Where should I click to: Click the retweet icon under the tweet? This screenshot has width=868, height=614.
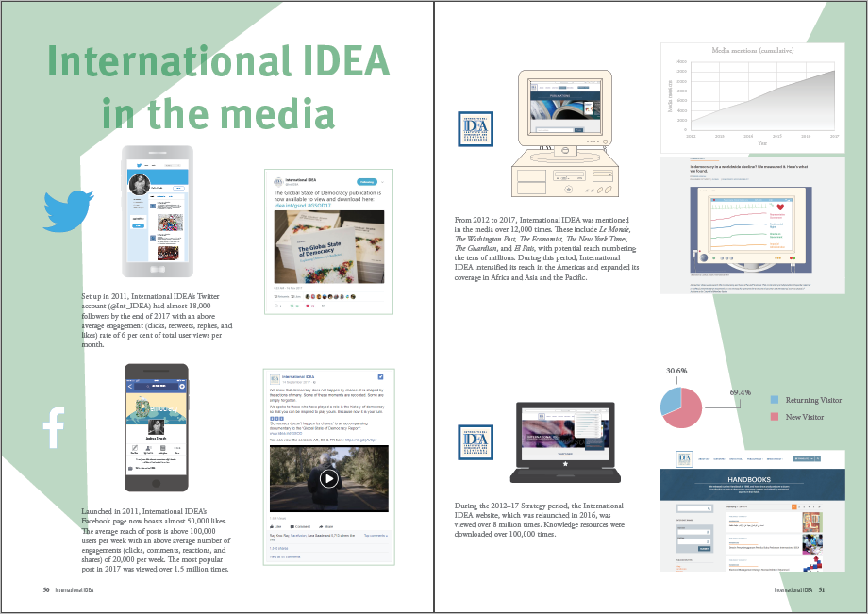pos(292,306)
